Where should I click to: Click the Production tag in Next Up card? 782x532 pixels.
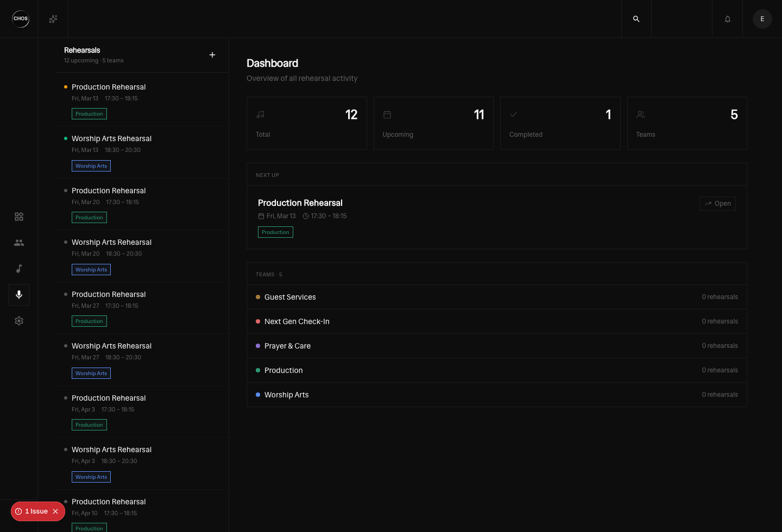coord(275,232)
